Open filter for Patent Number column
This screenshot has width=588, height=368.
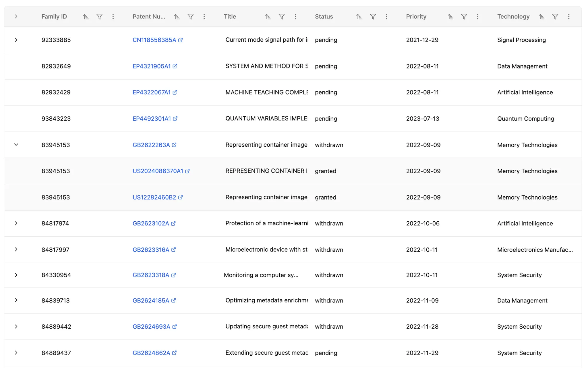coord(190,17)
